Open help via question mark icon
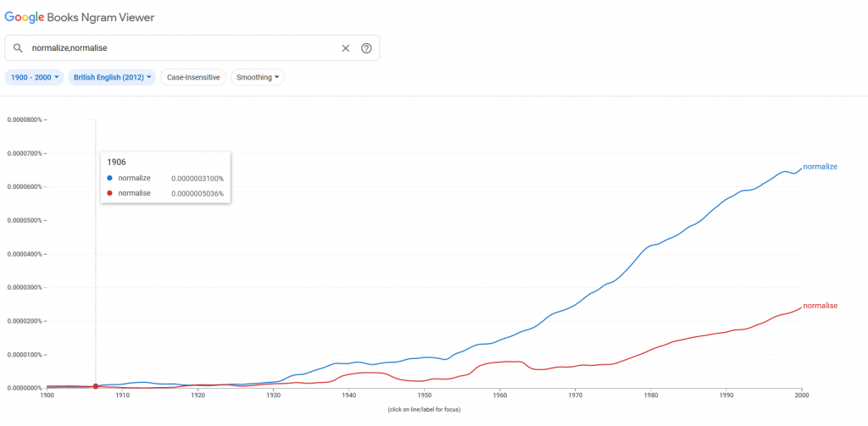Viewport: 868px width, 426px height. (366, 48)
